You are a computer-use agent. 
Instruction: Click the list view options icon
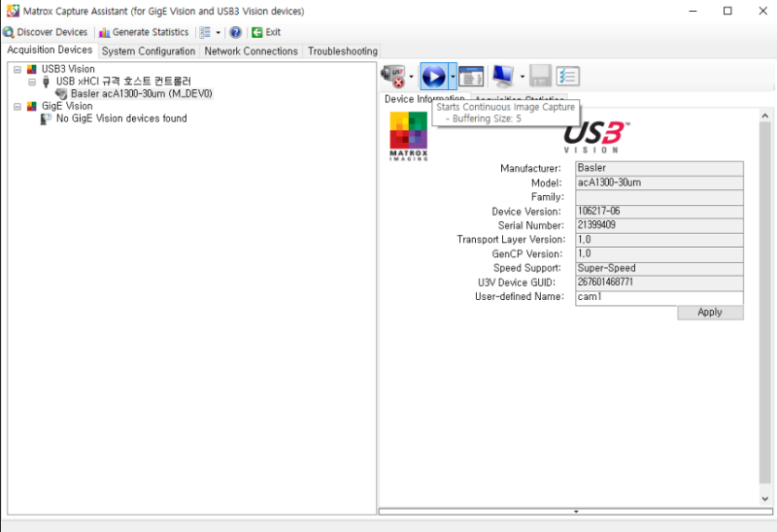click(x=205, y=33)
